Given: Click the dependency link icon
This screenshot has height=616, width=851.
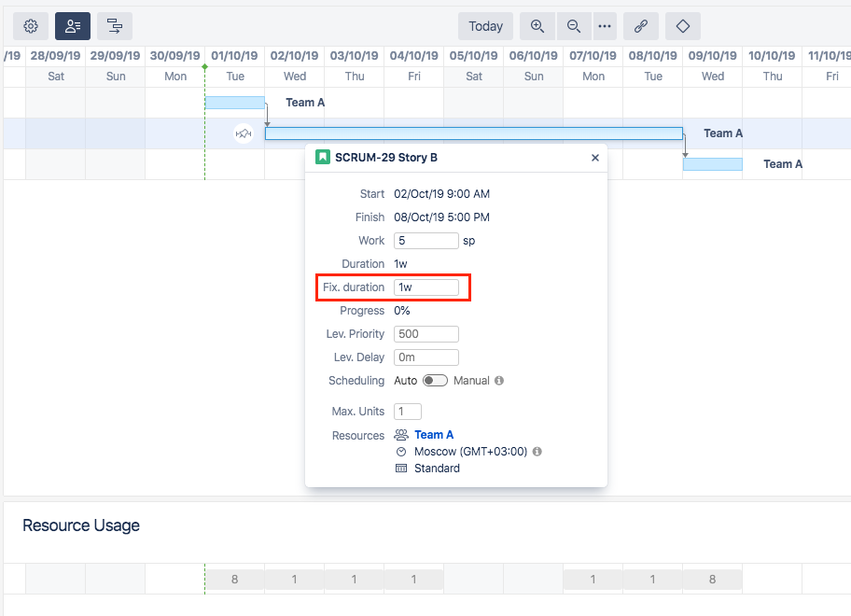Looking at the screenshot, I should tap(641, 26).
